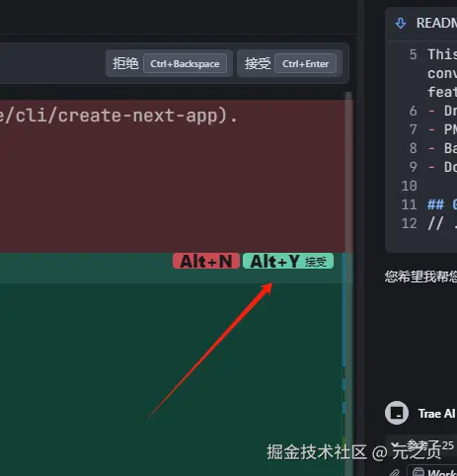The height and width of the screenshot is (476, 457).
Task: Click the paperclip attachment icon
Action: [395, 473]
